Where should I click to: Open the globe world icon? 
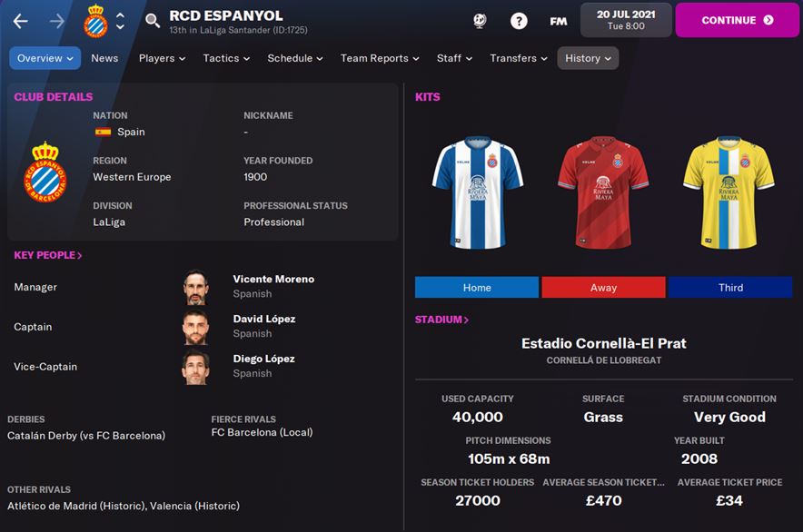[480, 21]
